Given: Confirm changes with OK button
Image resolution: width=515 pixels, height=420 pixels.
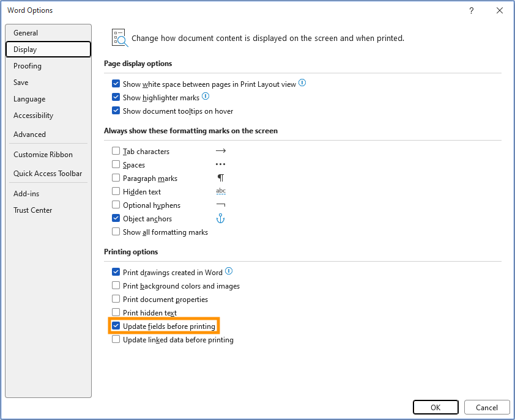Looking at the screenshot, I should coord(435,408).
